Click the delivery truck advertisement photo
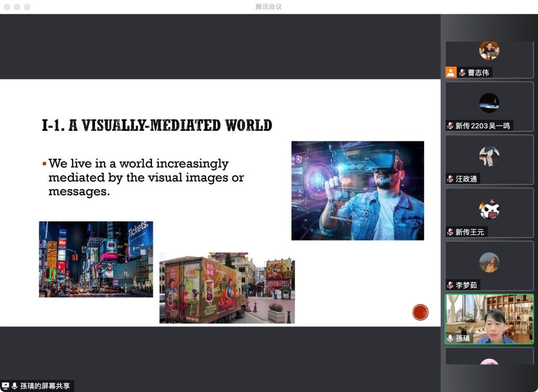 (227, 288)
